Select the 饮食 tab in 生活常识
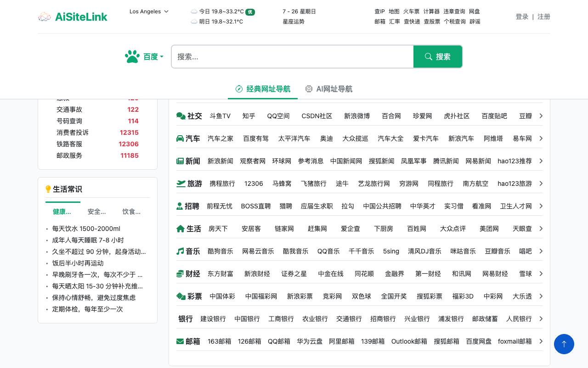The image size is (588, 368). 132,212
